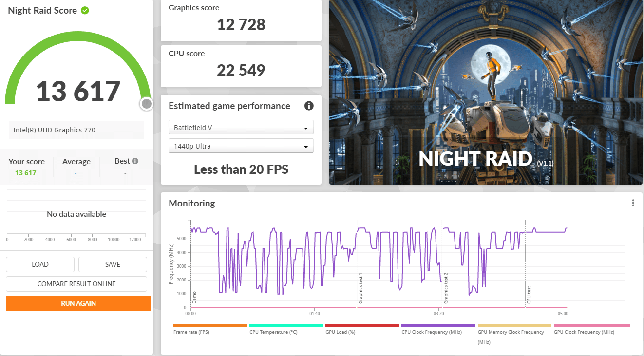The width and height of the screenshot is (644, 356).
Task: Click the 05:00 time axis label
Action: click(x=563, y=313)
